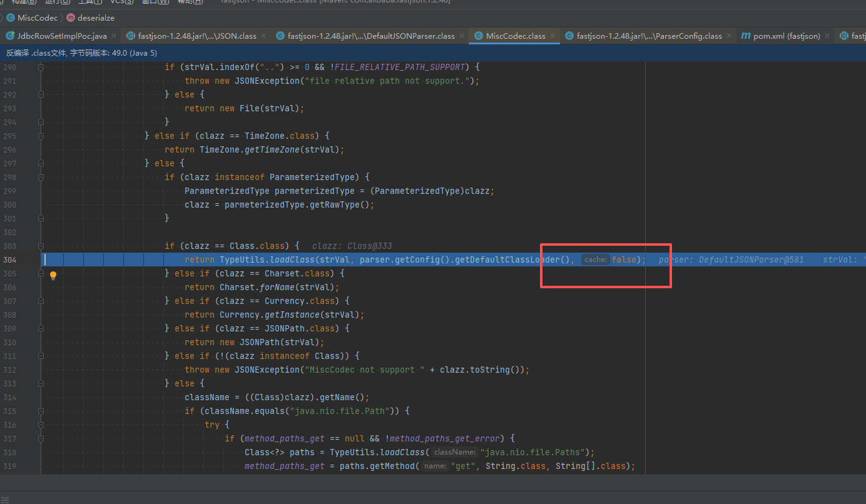Click the cache: parameter hint on line 304
Image resolution: width=866 pixels, height=504 pixels.
point(596,260)
